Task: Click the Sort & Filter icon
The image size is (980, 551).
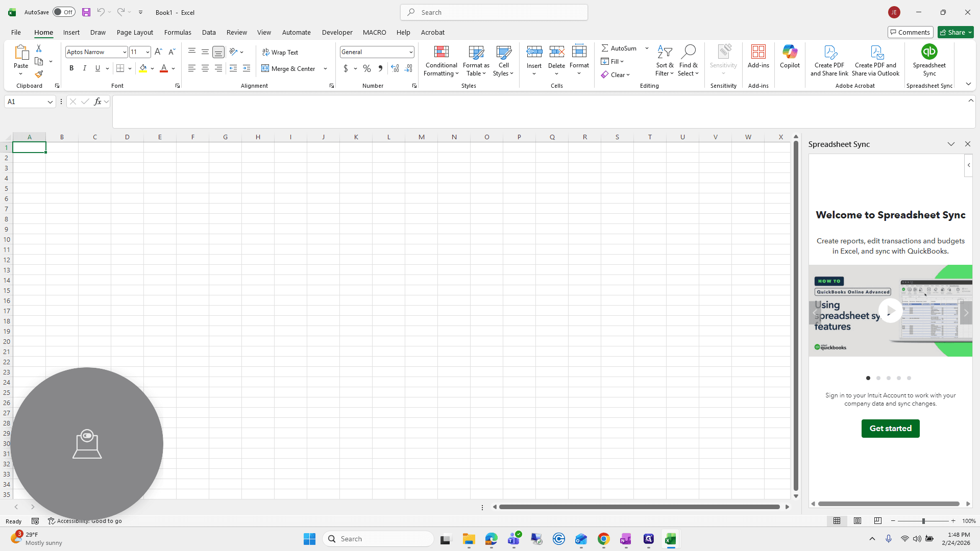Action: click(665, 61)
